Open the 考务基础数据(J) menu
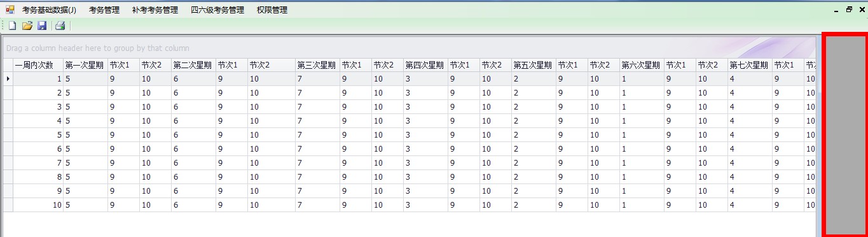 [x=49, y=10]
